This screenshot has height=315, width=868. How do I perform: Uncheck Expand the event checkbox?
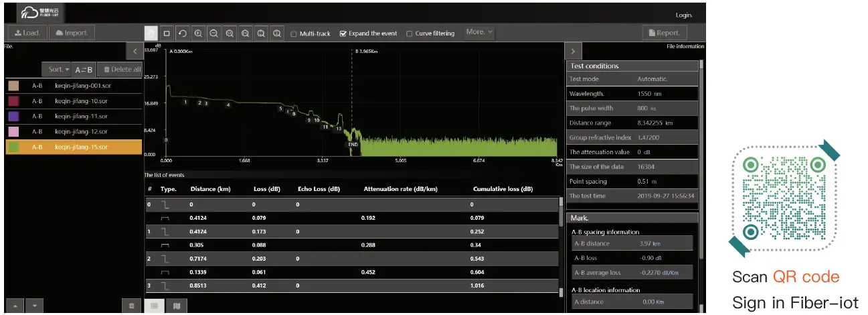click(343, 34)
